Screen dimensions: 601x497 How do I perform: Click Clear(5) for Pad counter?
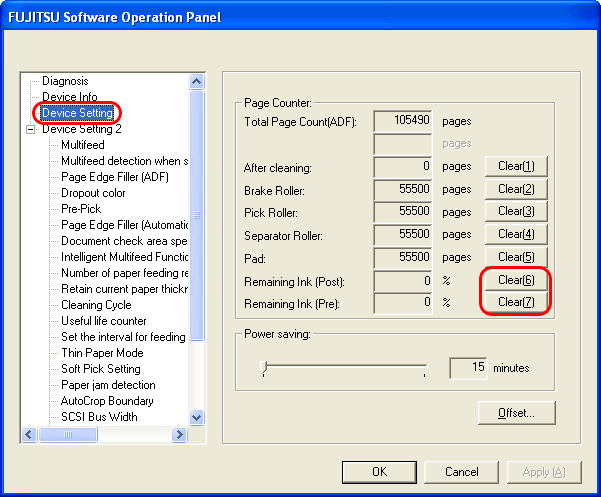(x=516, y=257)
